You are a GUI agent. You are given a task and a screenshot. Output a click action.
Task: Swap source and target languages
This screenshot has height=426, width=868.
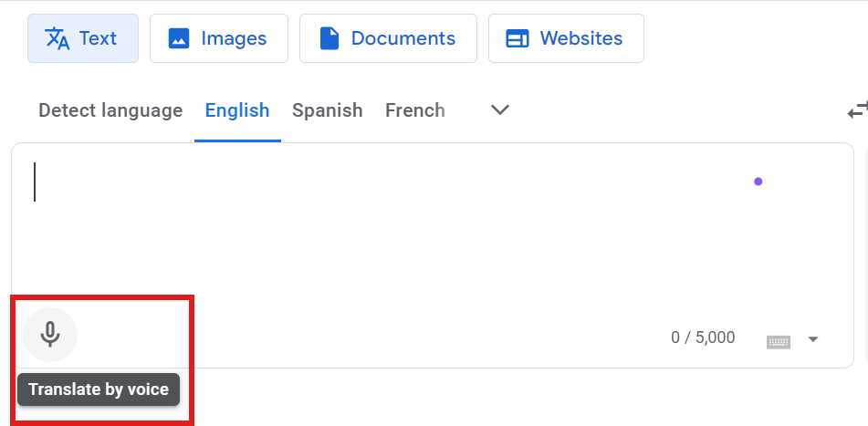click(857, 111)
